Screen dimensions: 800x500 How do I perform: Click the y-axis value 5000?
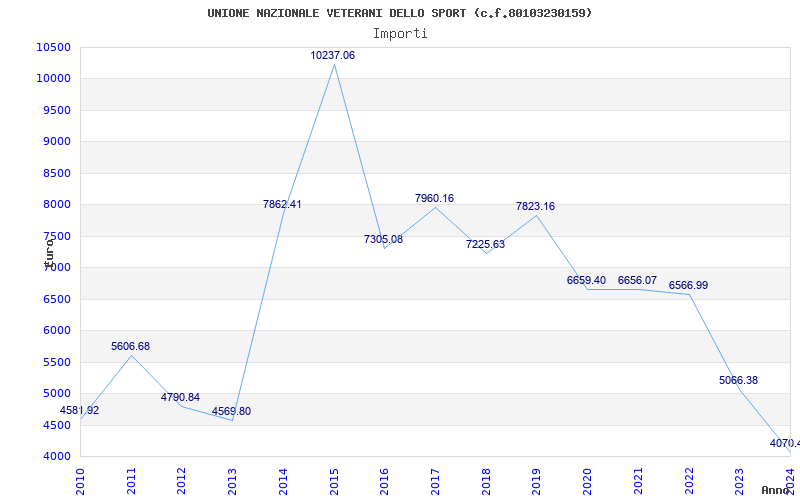(56, 393)
